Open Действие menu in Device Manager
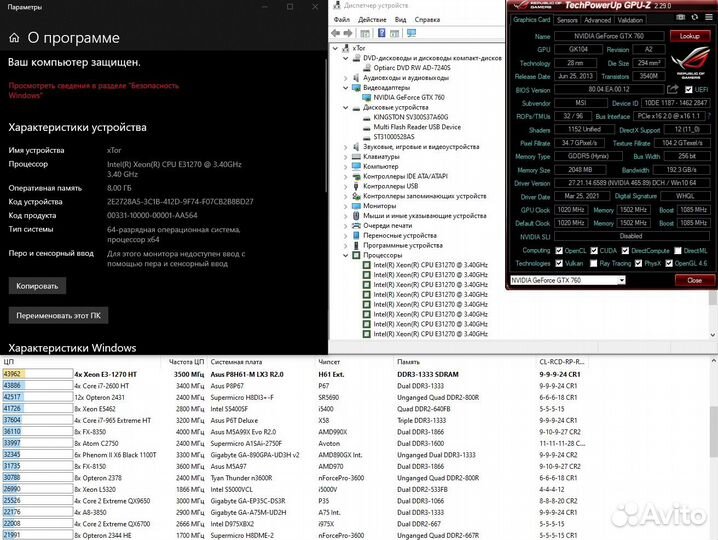 [x=372, y=20]
